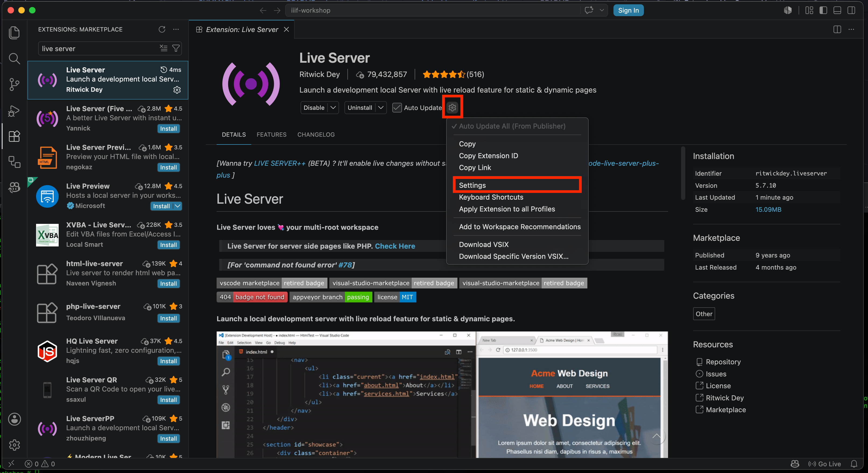Click Go Live in status bar
Viewport: 868px width, 473px height.
tap(824, 464)
